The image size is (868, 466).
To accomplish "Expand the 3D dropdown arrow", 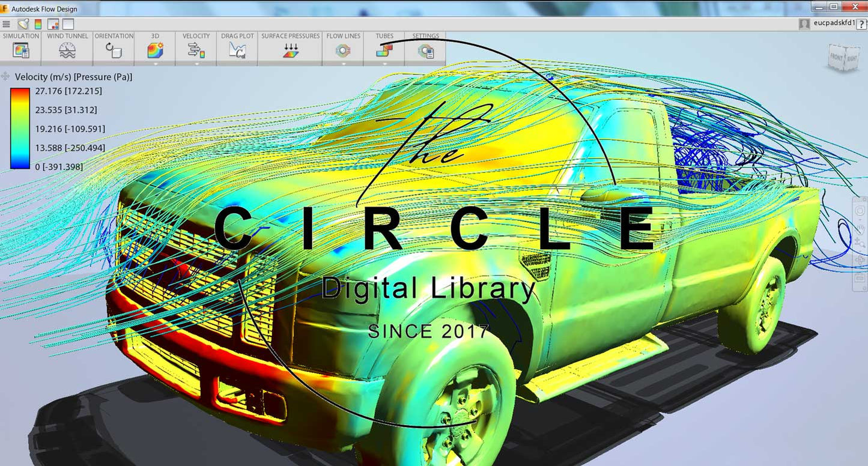I will 155,63.
